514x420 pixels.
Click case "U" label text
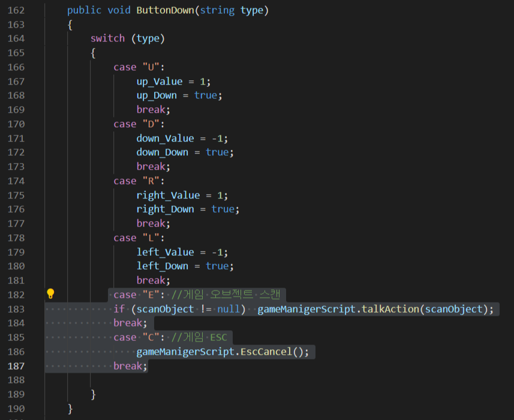139,67
